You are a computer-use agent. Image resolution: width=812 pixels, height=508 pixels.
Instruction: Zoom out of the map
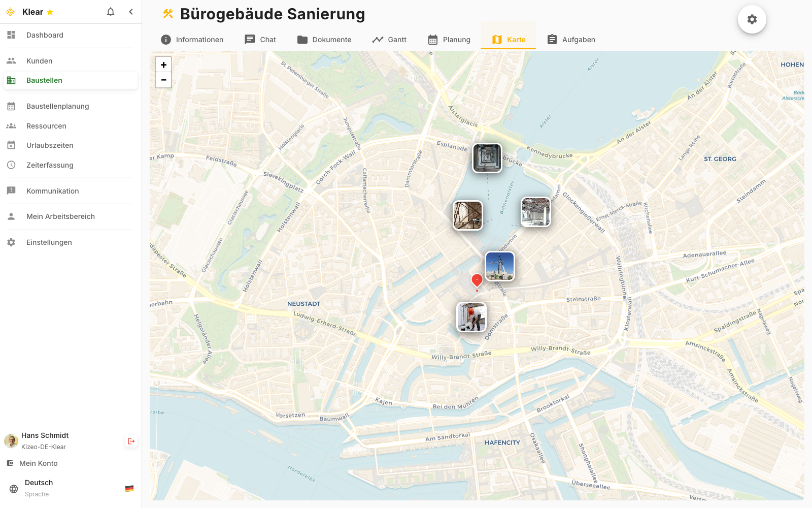[163, 80]
